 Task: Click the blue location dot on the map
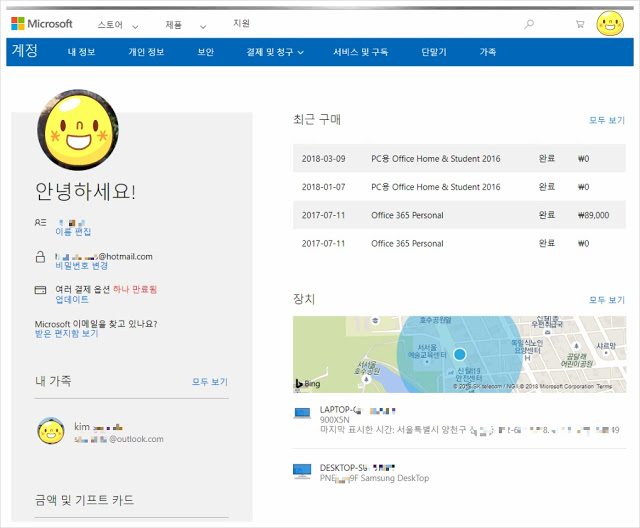click(460, 354)
